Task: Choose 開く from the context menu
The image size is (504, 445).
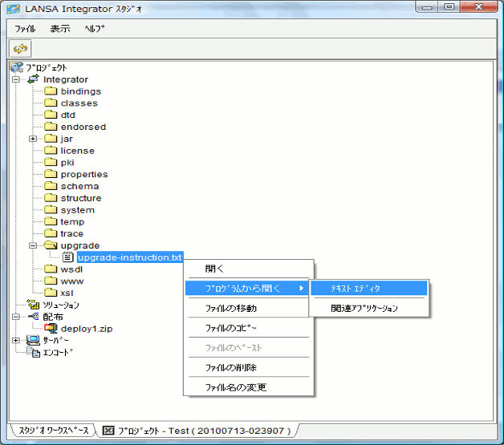Action: pos(249,269)
